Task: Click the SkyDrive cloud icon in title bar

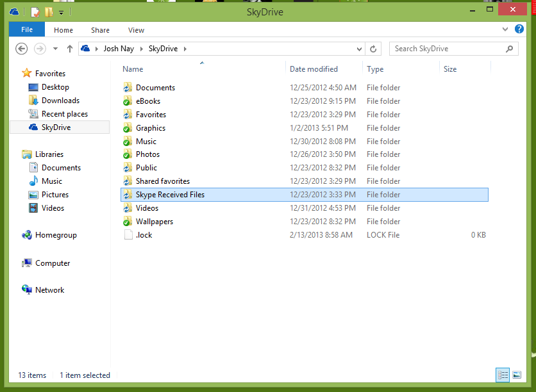Action: pyautogui.click(x=14, y=12)
